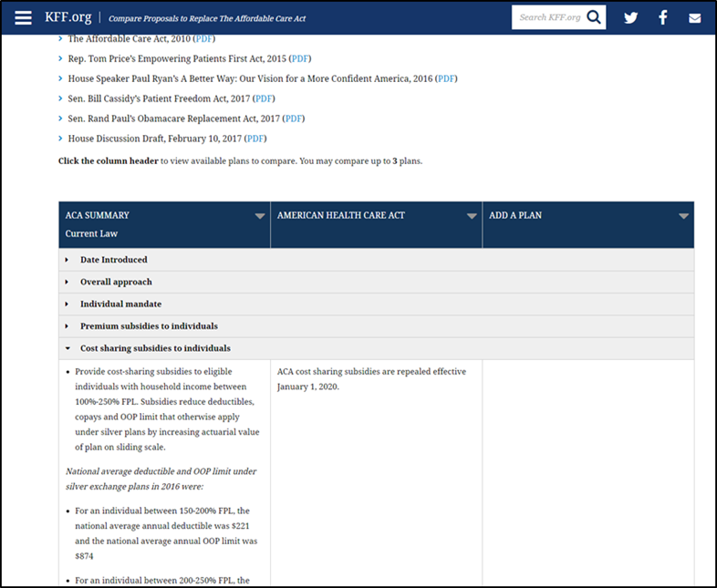The width and height of the screenshot is (717, 588).
Task: Open House Discussion Draft PDF link
Action: tap(255, 139)
